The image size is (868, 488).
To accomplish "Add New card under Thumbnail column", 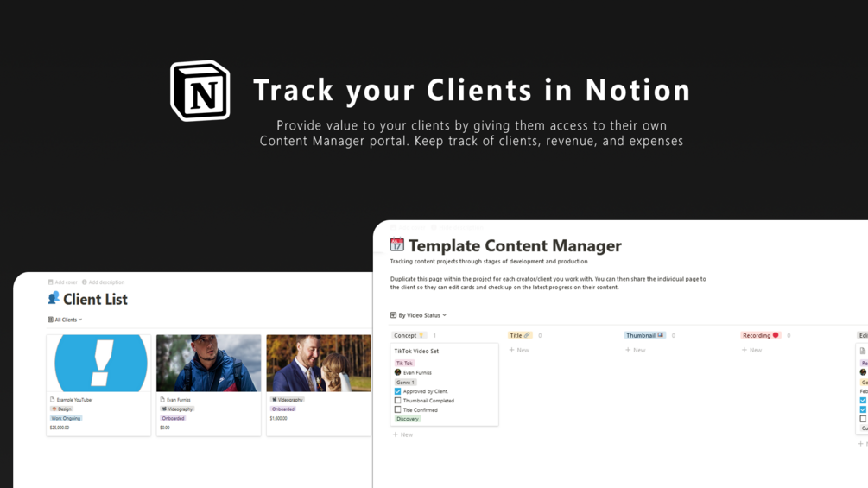I will click(x=636, y=350).
